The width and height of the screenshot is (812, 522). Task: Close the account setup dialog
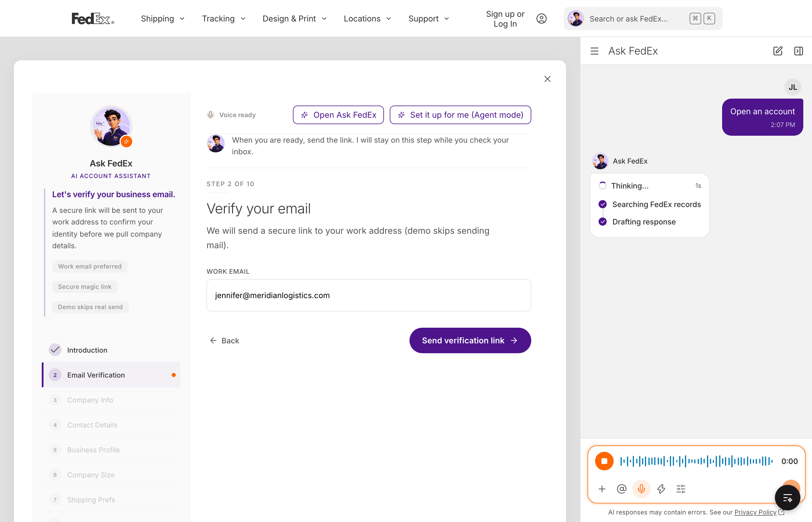(547, 79)
